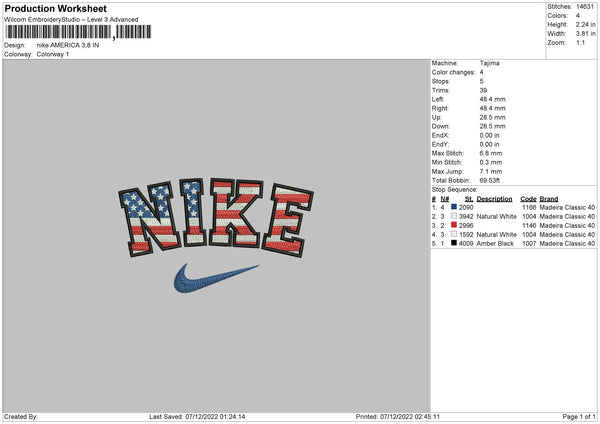Click the NIKE flag lettering design
Screen dimensions: 600x424
[x=216, y=217]
